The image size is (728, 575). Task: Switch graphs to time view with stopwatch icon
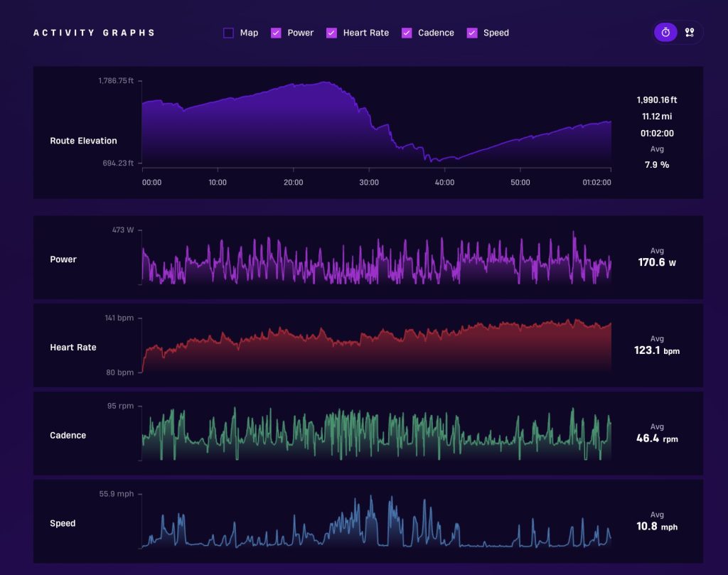[665, 33]
